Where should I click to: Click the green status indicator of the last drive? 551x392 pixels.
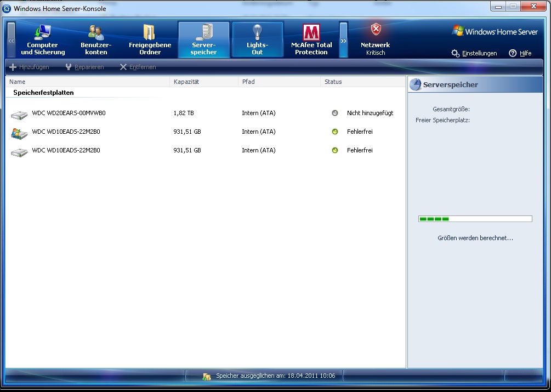(335, 150)
